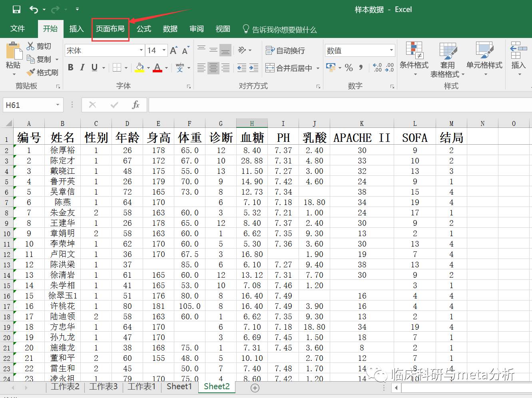The image size is (532, 398).
Task: Open 套用表格格式 table formats
Action: [x=448, y=59]
